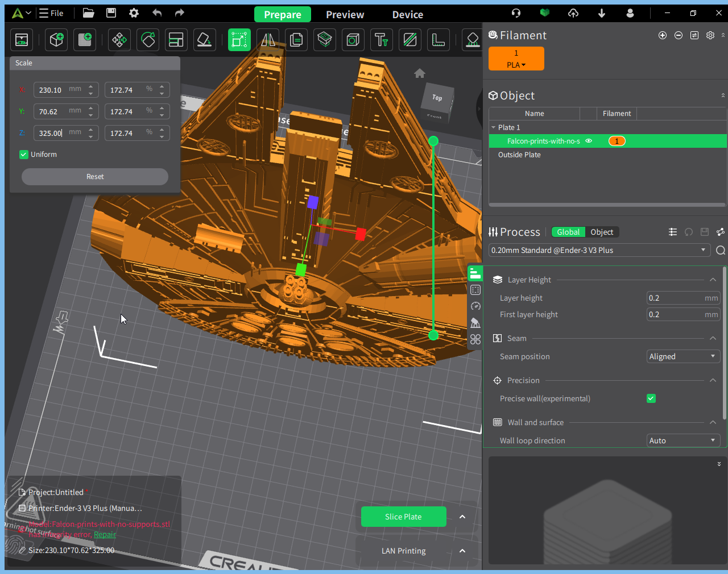Viewport: 728px width, 574px height.
Task: Open the Text emboss tool
Action: coord(381,40)
